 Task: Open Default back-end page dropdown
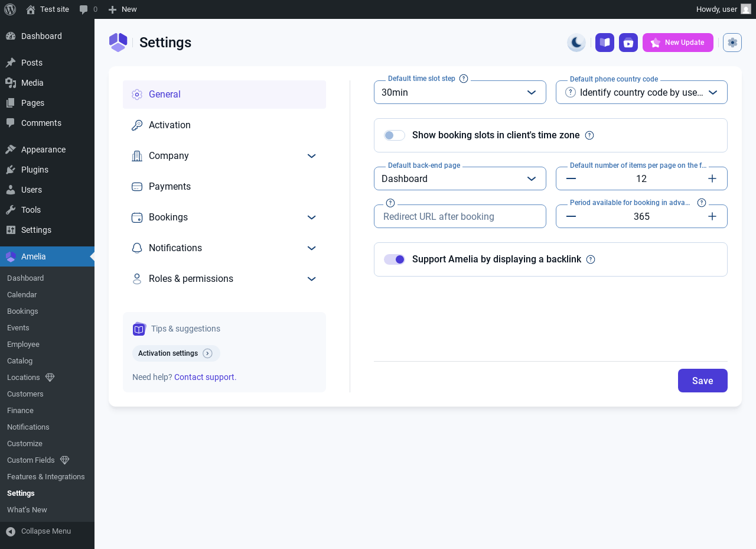pyautogui.click(x=460, y=178)
